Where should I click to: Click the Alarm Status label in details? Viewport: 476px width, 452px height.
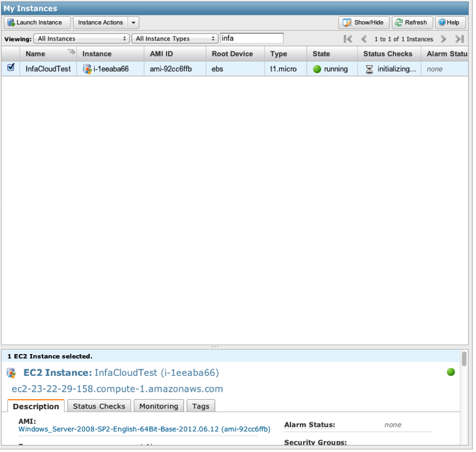coord(309,424)
